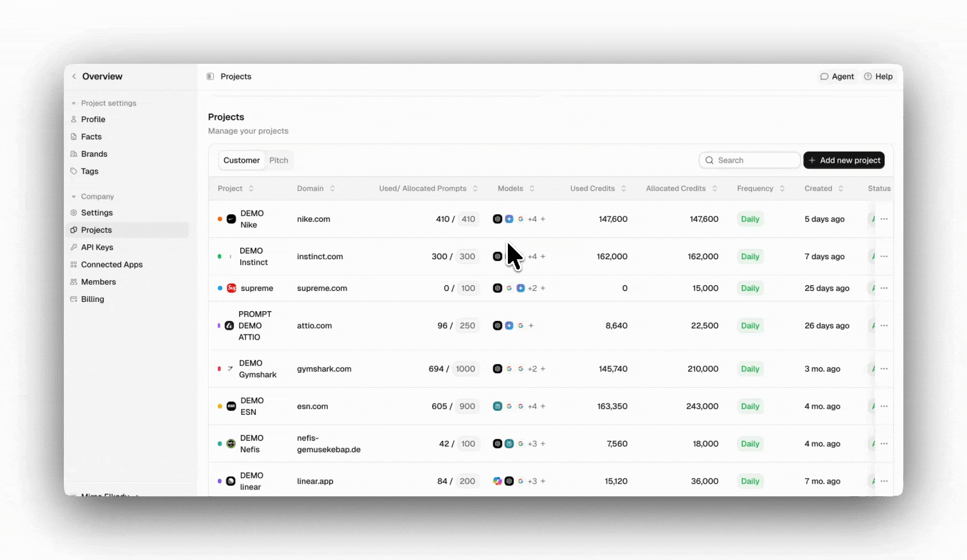Open the Agent chat button
The height and width of the screenshot is (560, 967).
coord(837,76)
